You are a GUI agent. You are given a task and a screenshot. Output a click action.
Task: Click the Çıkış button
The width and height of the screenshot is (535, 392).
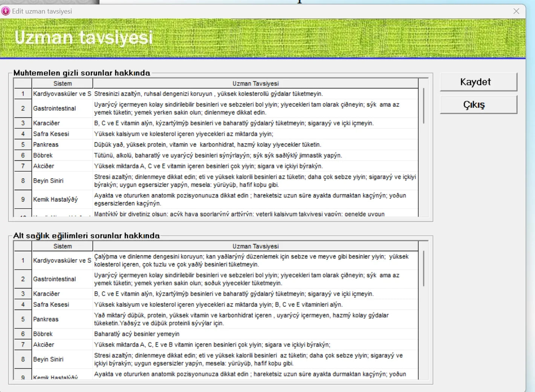[478, 105]
